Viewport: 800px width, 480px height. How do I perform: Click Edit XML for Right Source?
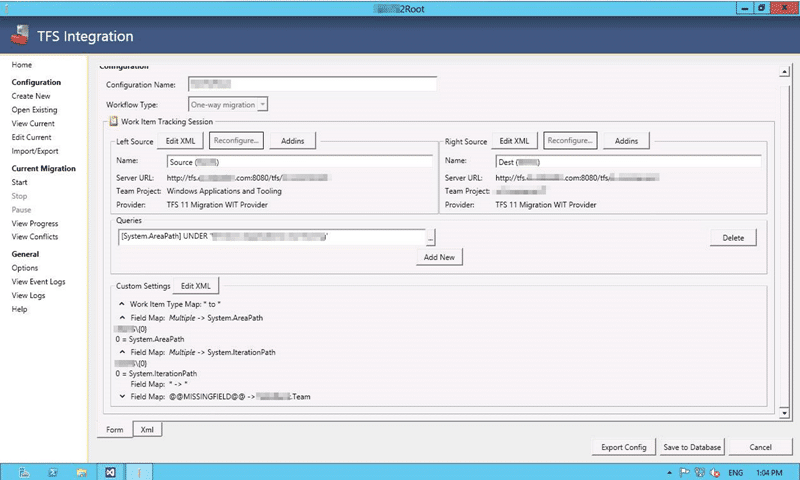[514, 141]
